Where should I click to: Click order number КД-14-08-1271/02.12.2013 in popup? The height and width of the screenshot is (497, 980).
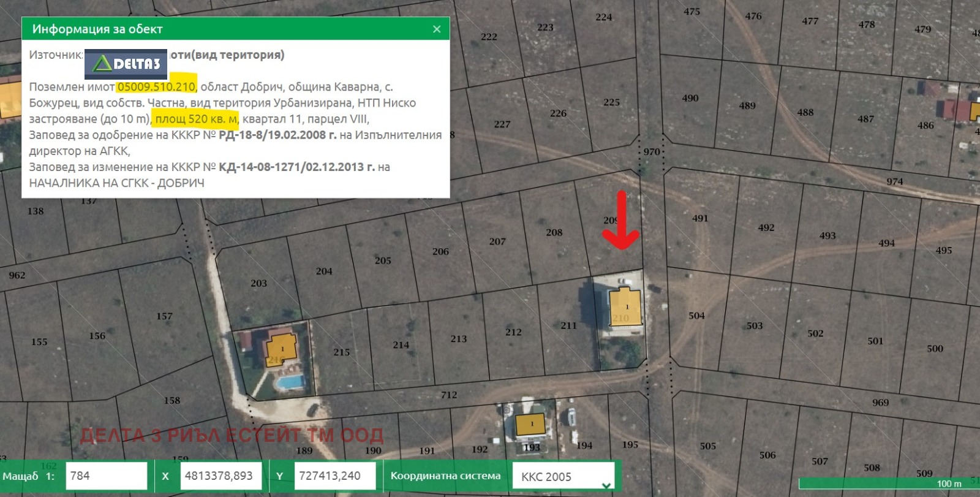(296, 167)
